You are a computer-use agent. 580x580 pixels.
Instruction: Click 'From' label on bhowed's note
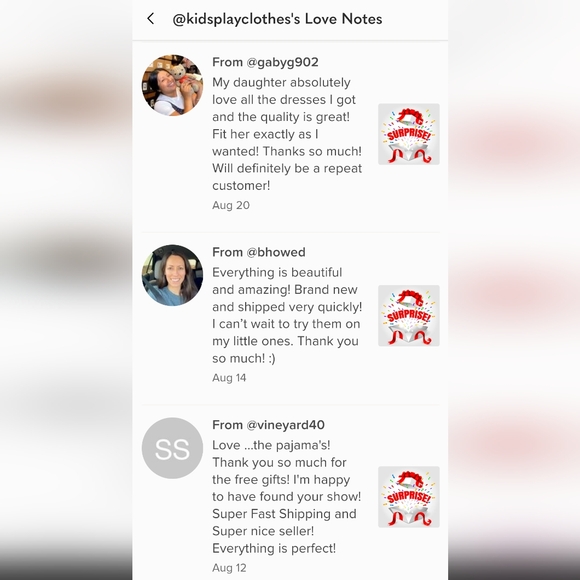(227, 252)
